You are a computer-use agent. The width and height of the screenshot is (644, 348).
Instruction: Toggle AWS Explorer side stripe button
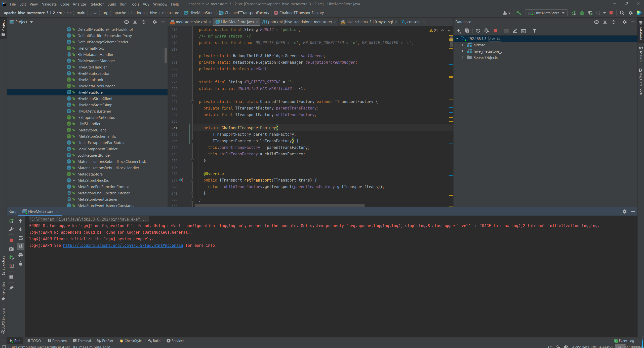click(x=3, y=321)
